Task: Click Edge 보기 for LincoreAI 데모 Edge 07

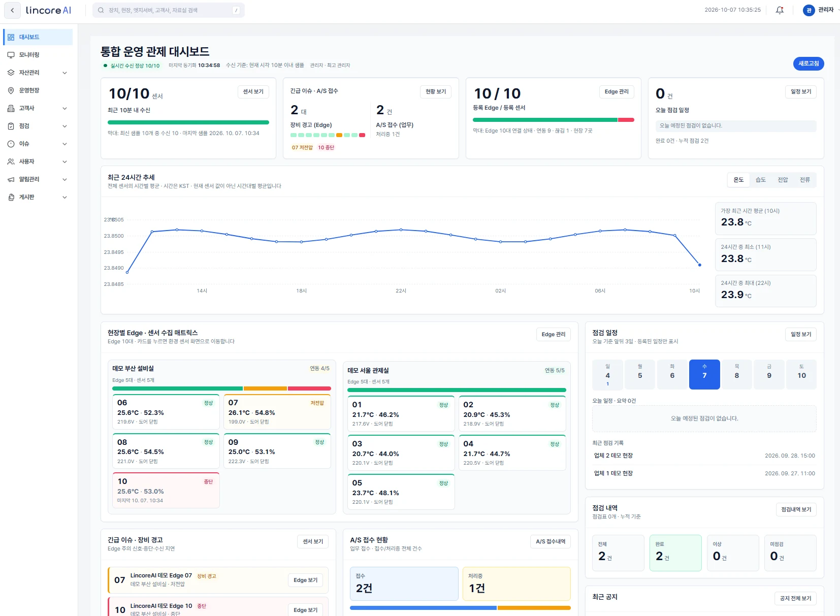Action: 305,580
